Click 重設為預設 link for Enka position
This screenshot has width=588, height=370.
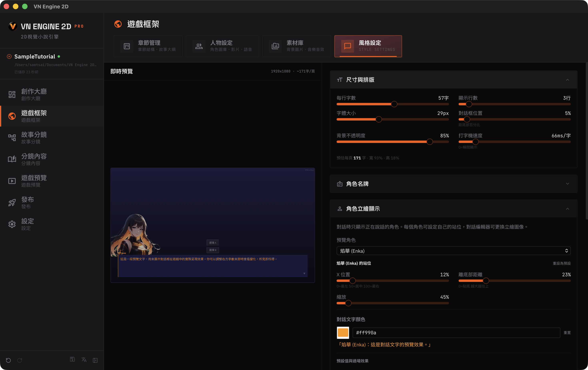tap(562, 263)
